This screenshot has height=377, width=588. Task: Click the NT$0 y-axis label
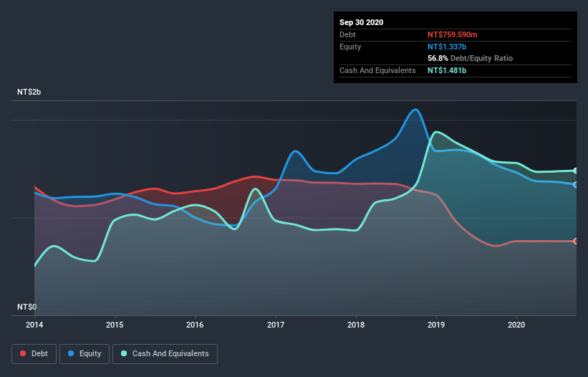(x=27, y=307)
